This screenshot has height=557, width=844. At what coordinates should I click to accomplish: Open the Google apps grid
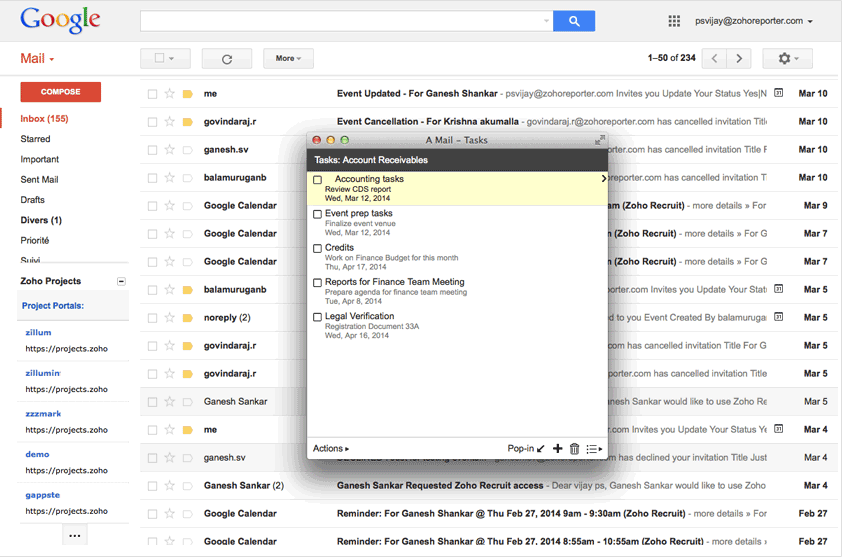coord(674,21)
